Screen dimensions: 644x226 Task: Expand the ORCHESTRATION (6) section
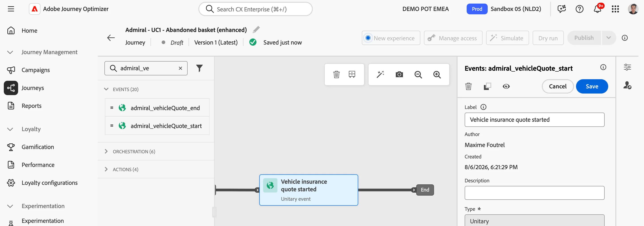106,151
